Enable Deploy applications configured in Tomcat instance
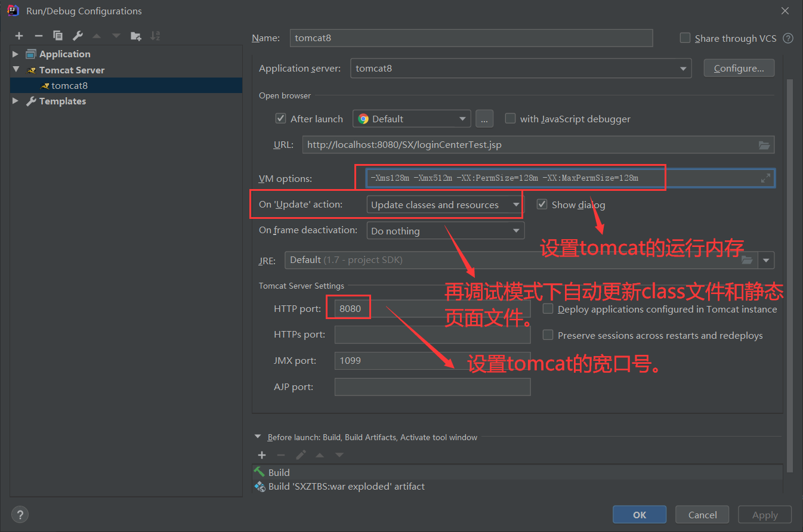Image resolution: width=803 pixels, height=532 pixels. (x=548, y=309)
